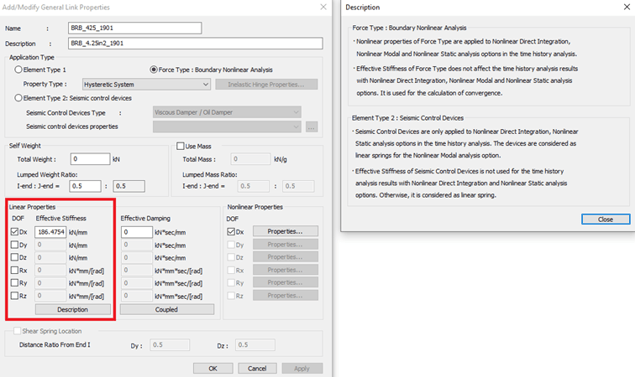The width and height of the screenshot is (635, 377).
Task: Enable the Use Mass checkbox
Action: coord(181,146)
